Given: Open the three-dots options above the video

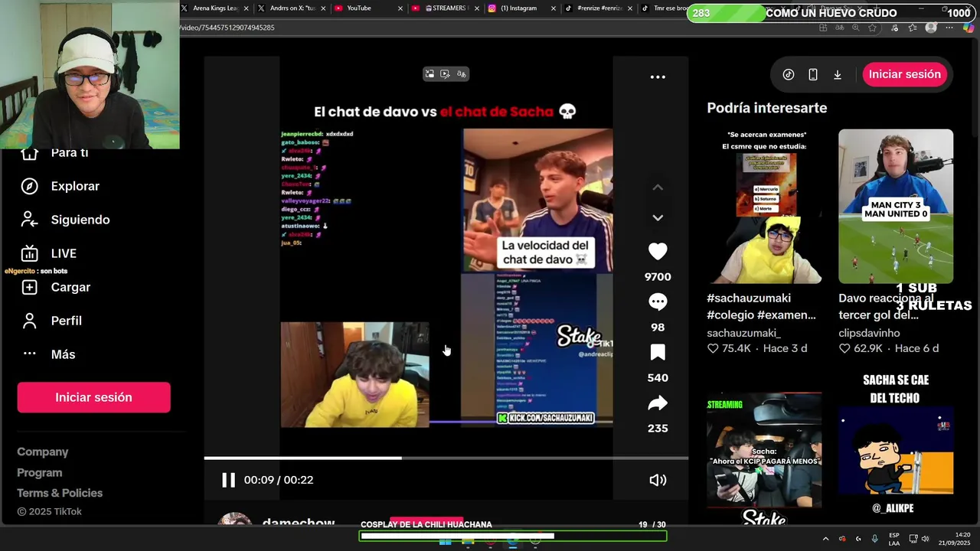Looking at the screenshot, I should (658, 77).
